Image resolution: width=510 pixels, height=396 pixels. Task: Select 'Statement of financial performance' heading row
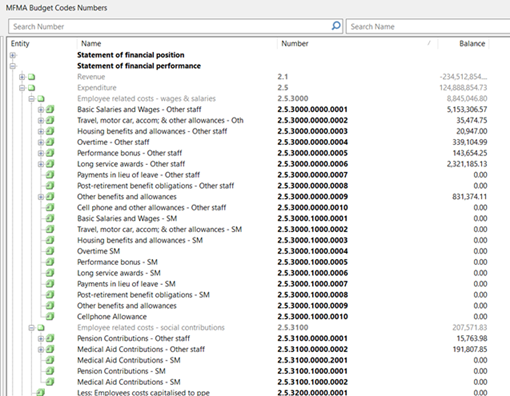(x=139, y=66)
